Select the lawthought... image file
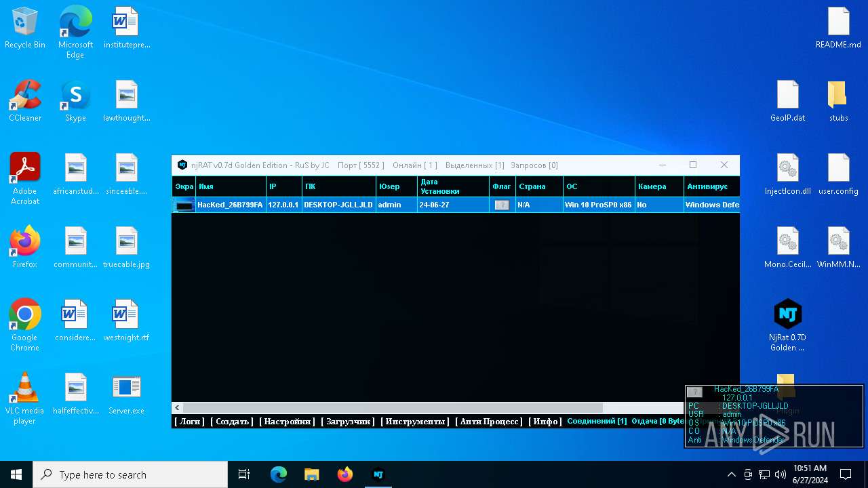868x488 pixels. pos(126,102)
